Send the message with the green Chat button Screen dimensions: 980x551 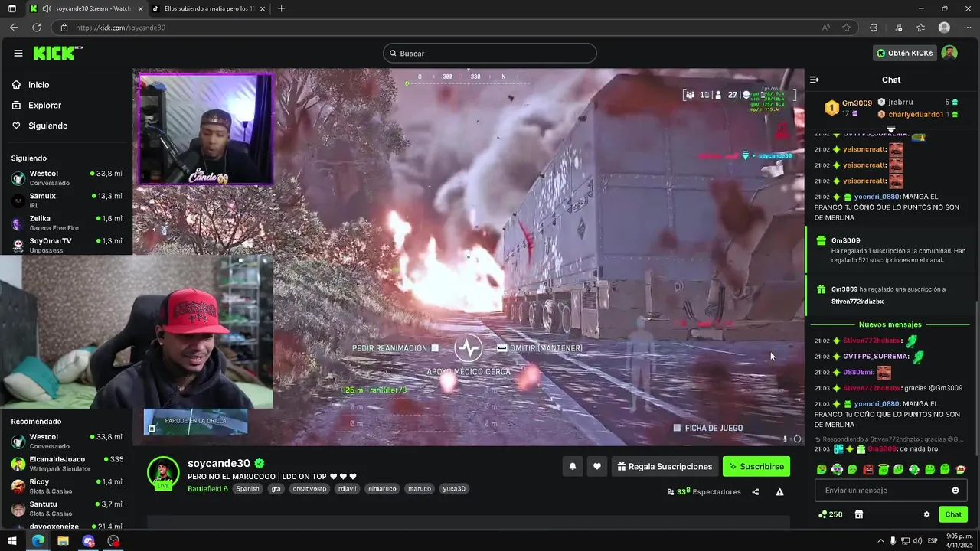click(x=952, y=514)
